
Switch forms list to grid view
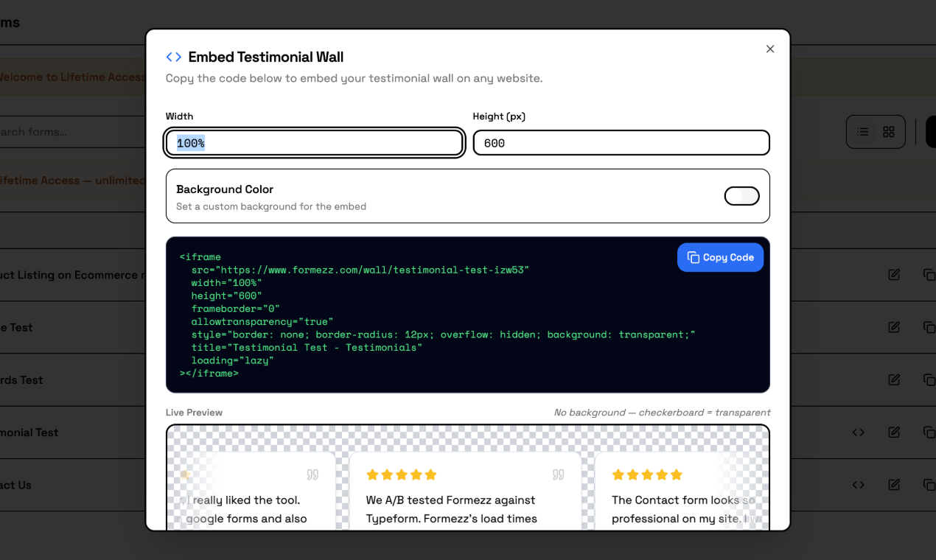[x=888, y=131]
